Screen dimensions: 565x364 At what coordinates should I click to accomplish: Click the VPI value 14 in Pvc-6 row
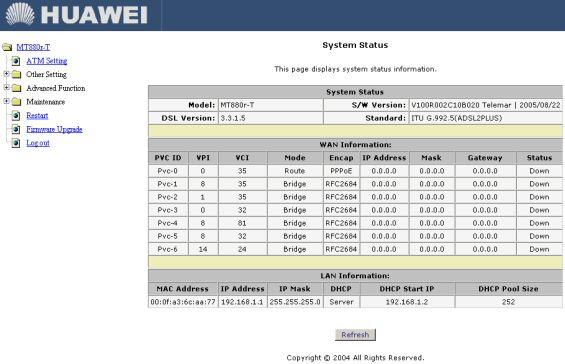pos(203,249)
